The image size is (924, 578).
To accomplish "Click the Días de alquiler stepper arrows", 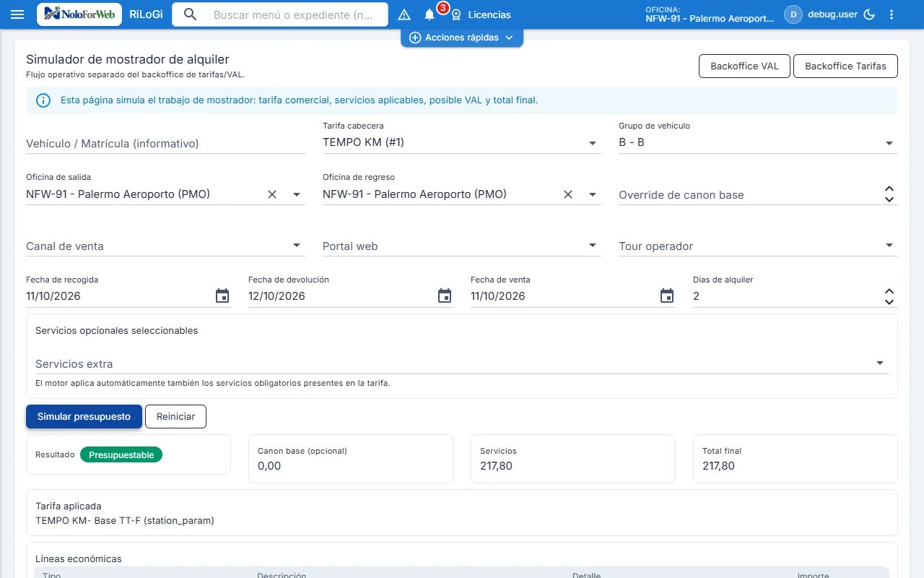I will pyautogui.click(x=889, y=296).
